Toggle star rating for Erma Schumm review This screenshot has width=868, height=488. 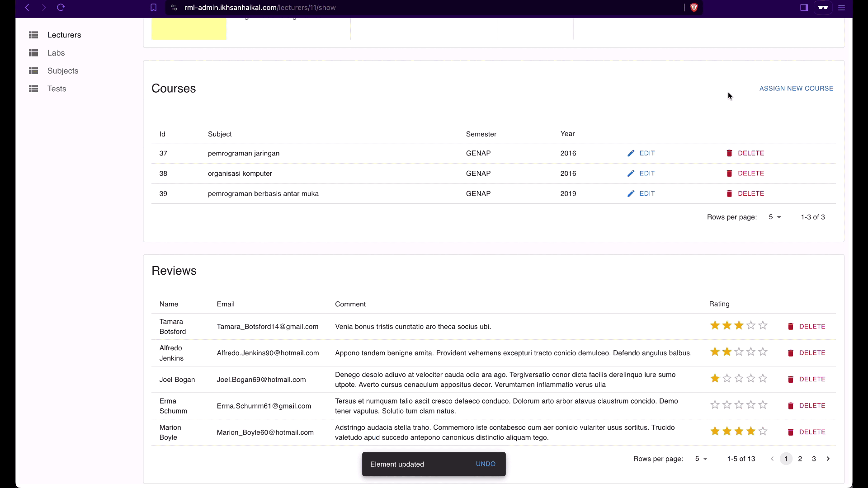[715, 404]
